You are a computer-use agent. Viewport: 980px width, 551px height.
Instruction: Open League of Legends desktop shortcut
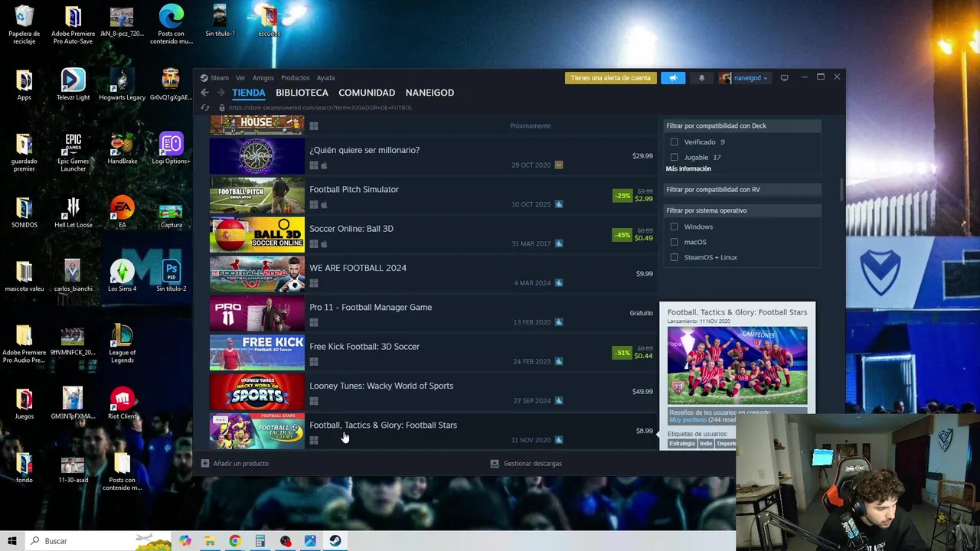122,344
